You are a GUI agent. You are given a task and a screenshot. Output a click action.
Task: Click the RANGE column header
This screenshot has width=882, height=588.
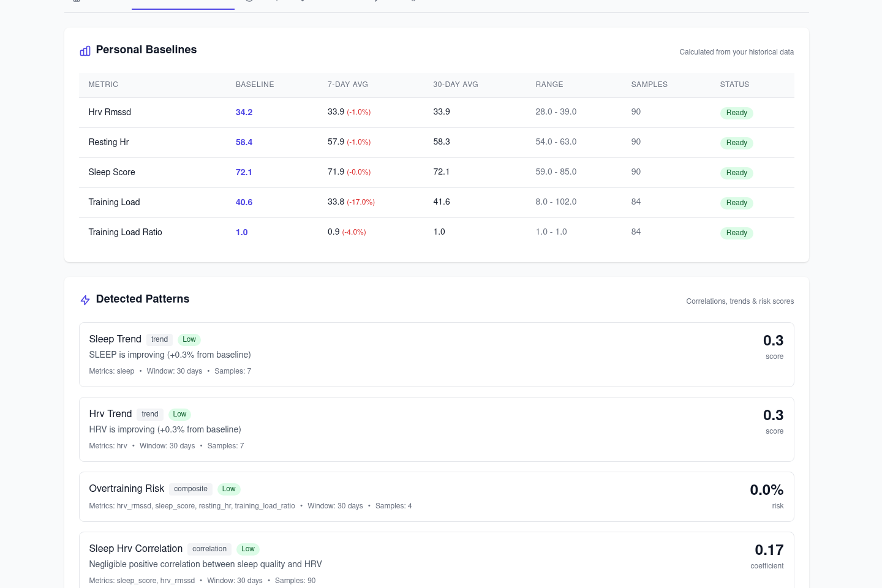click(549, 85)
